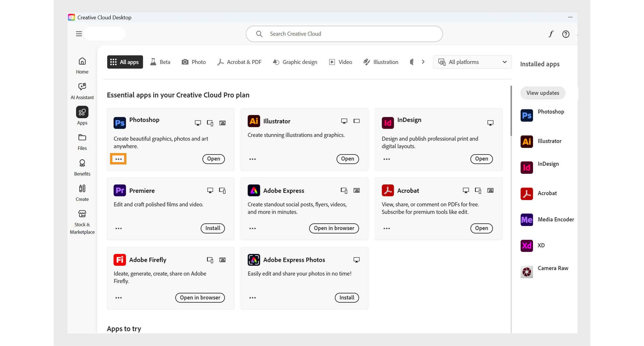
Task: Install Premiere
Action: tap(213, 228)
